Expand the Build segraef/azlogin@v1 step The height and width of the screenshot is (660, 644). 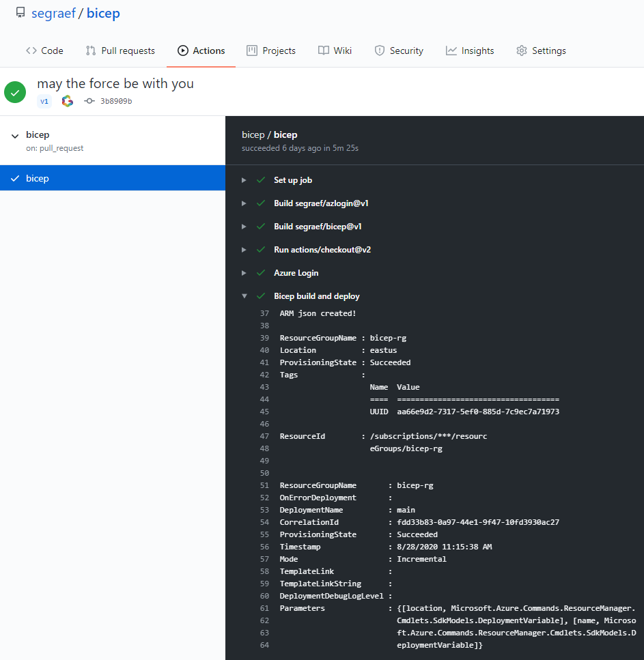244,203
